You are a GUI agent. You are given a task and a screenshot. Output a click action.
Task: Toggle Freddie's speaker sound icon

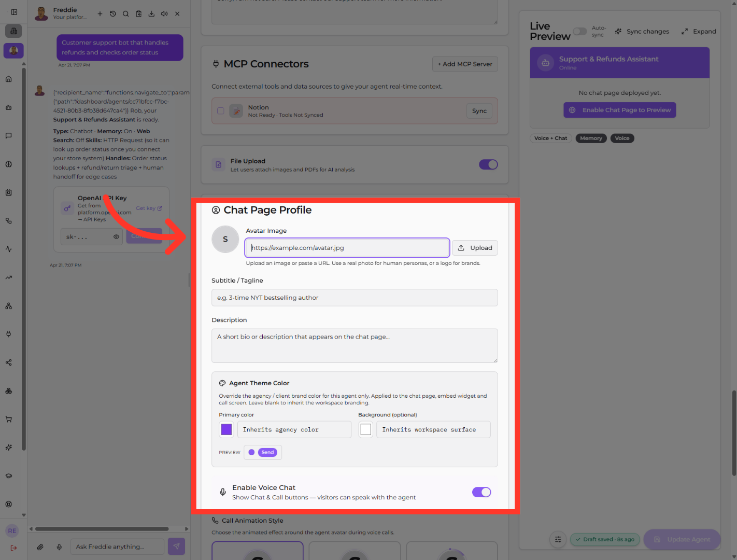[164, 14]
